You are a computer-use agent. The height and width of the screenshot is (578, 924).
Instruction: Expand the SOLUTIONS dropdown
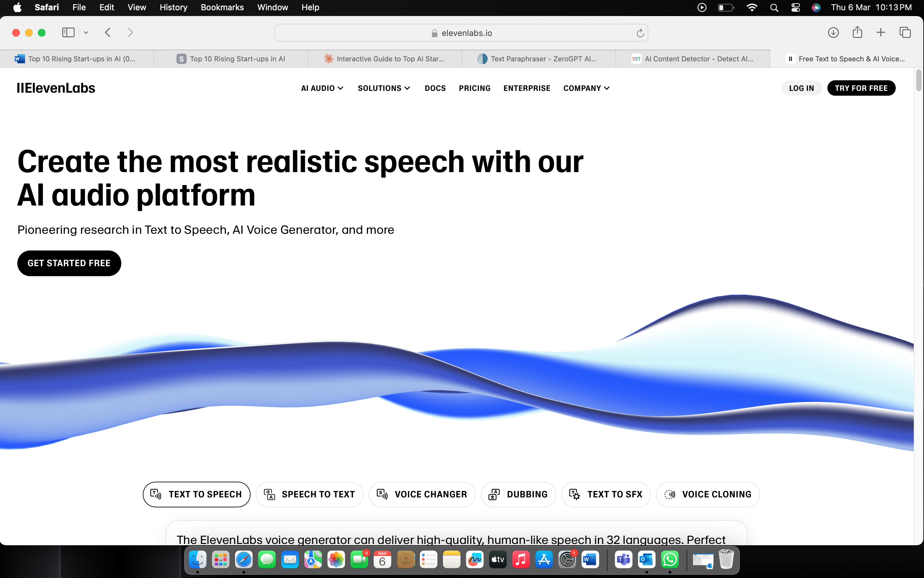[384, 88]
